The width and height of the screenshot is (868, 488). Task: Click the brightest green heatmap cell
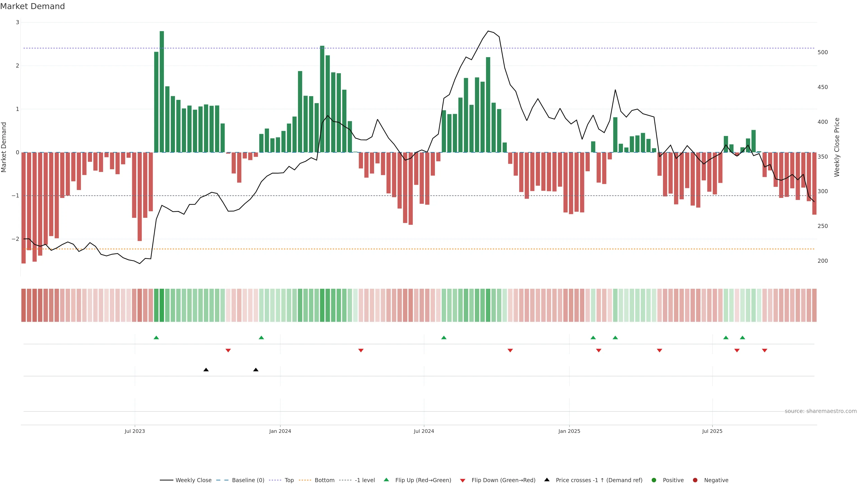coord(162,305)
